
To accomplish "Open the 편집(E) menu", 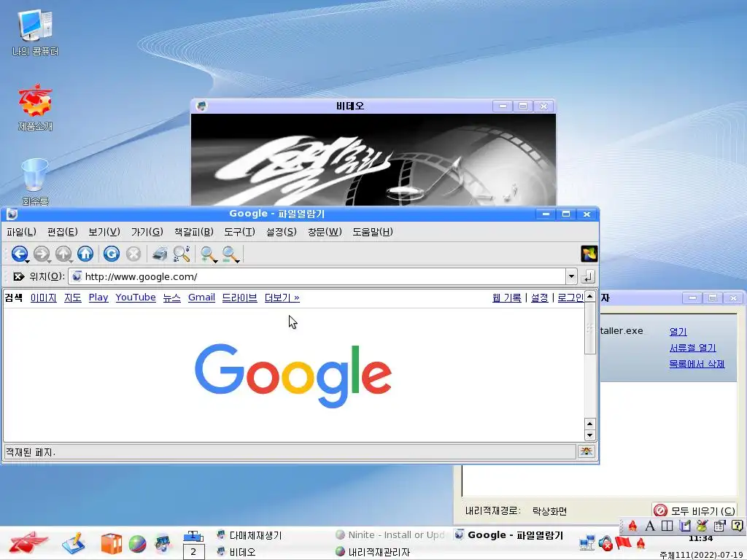I will 63,232.
